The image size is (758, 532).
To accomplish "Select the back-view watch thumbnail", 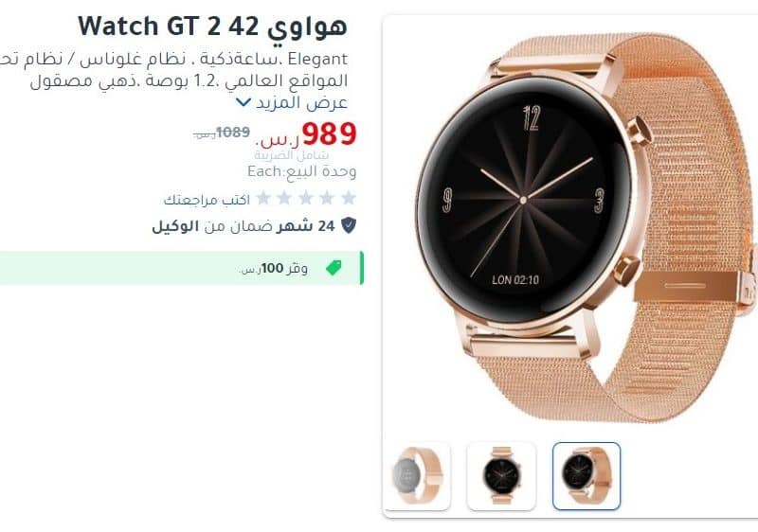I will pos(418,475).
